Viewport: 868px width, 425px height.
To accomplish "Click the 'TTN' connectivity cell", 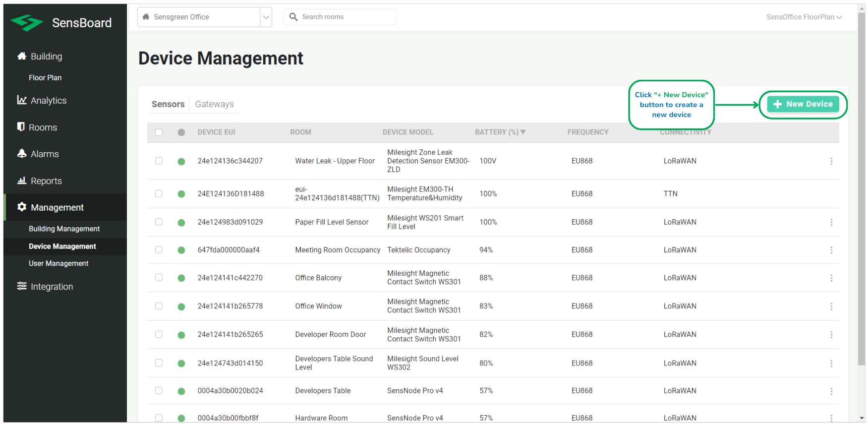I will tap(670, 193).
